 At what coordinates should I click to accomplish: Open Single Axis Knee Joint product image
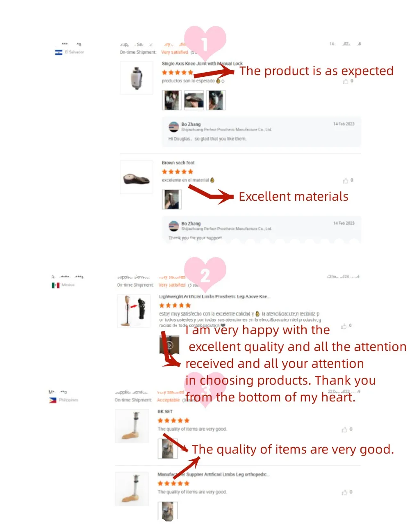(x=137, y=78)
